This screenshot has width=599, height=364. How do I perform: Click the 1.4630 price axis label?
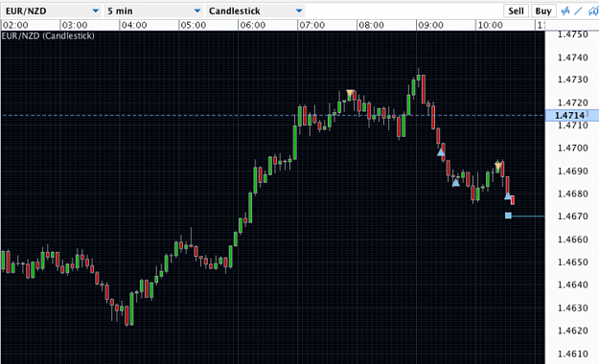[572, 307]
